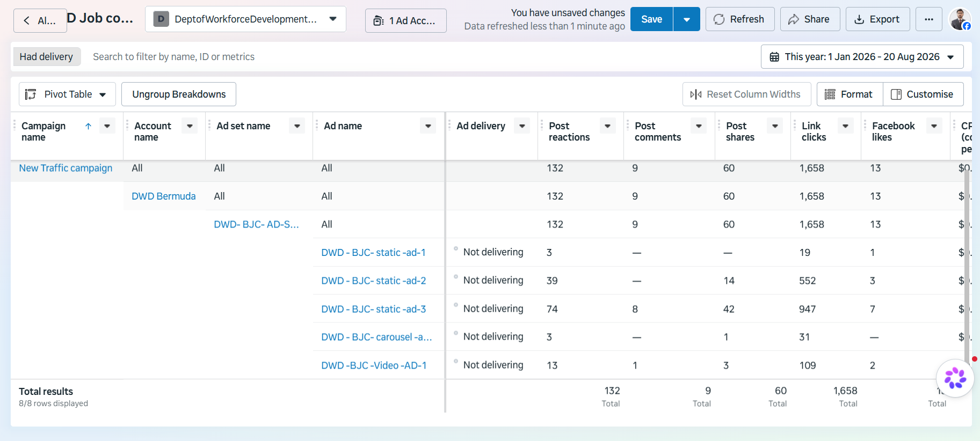Refresh the report data
980x441 pixels.
[739, 19]
